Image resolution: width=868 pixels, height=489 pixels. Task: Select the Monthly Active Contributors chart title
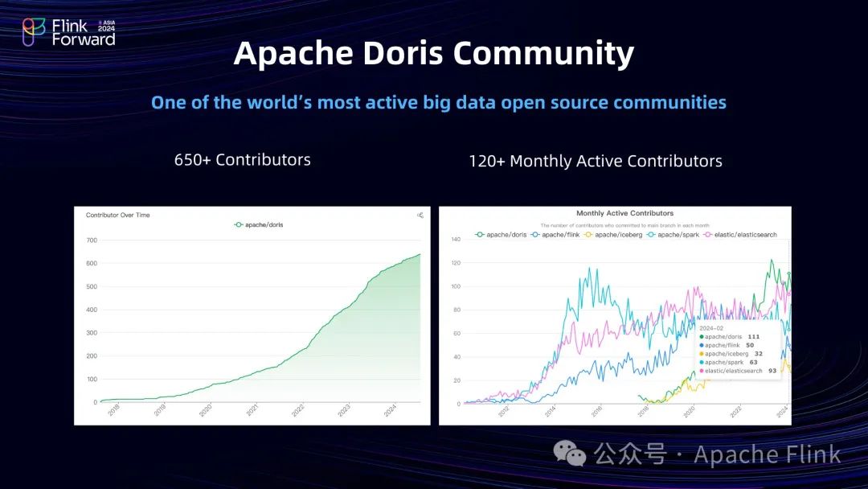[625, 213]
